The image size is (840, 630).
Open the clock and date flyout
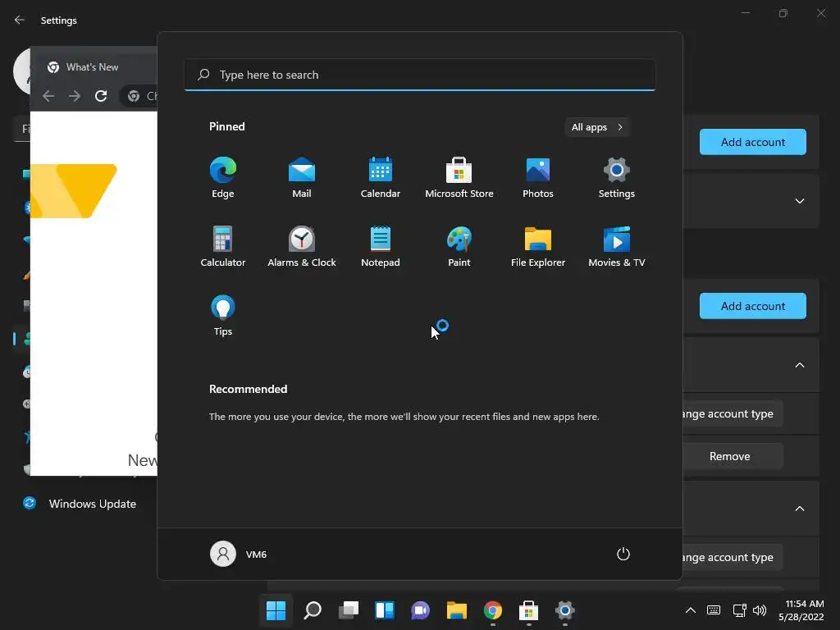tap(801, 610)
